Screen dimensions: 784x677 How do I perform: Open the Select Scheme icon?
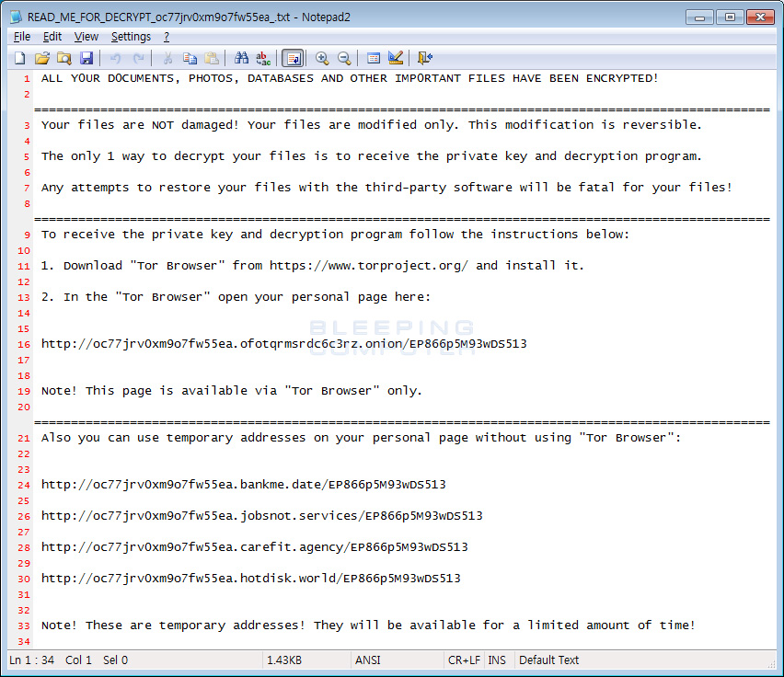point(374,59)
